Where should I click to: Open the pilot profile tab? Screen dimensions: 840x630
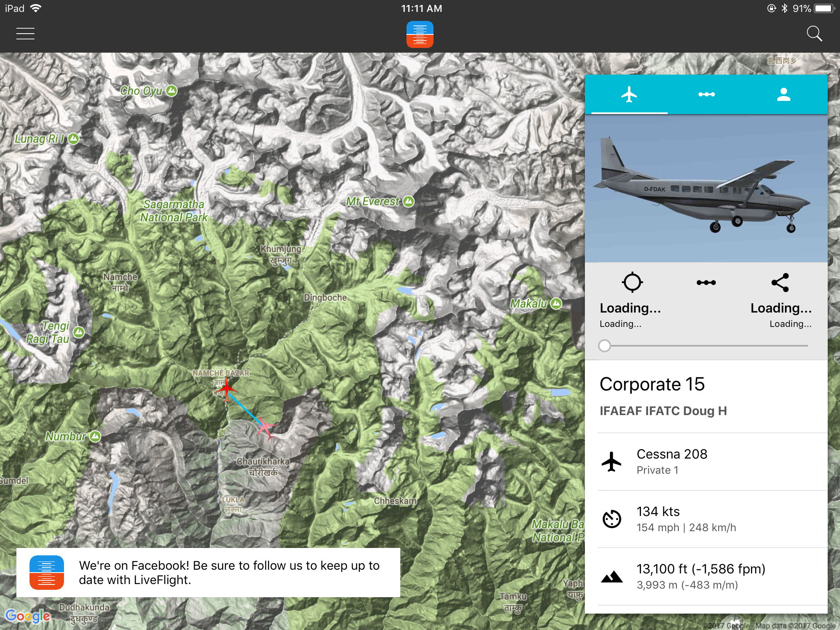[783, 95]
